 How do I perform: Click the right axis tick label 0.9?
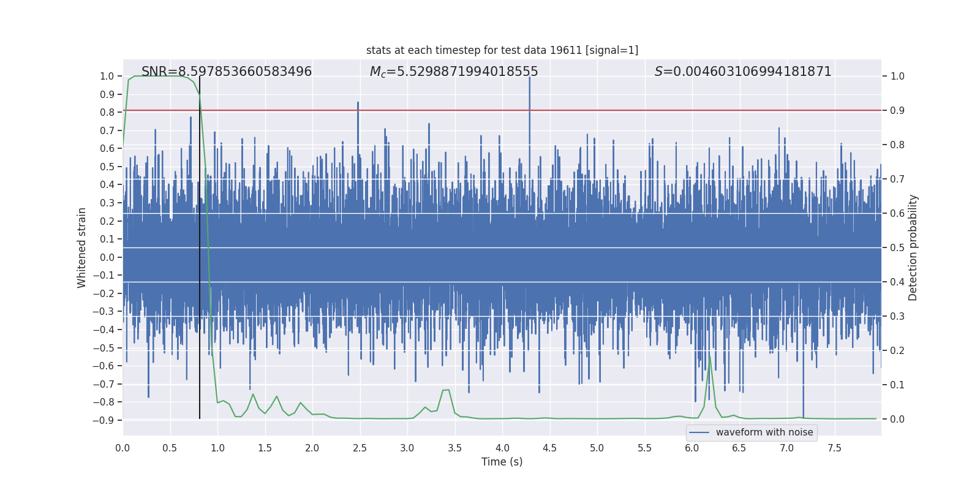coord(897,111)
